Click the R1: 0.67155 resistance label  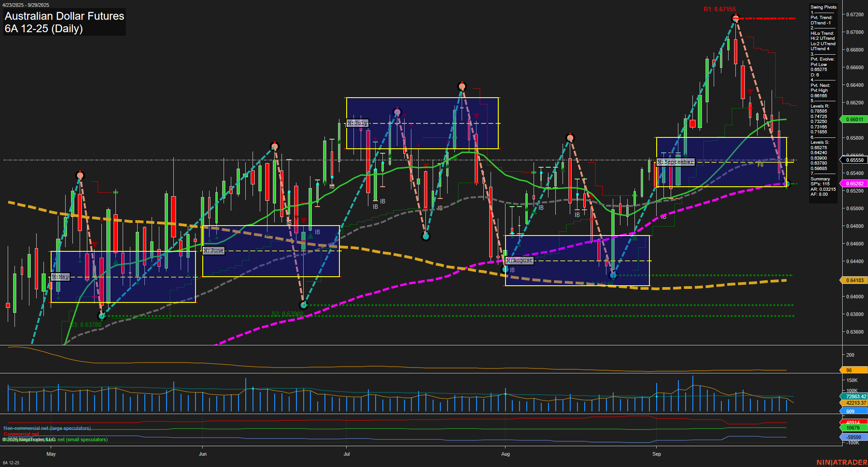click(x=720, y=9)
